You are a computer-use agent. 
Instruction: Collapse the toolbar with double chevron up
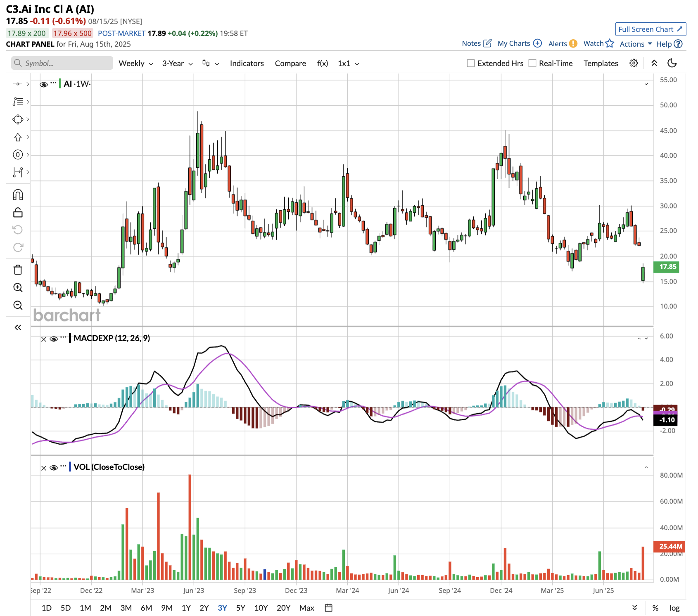click(x=654, y=63)
